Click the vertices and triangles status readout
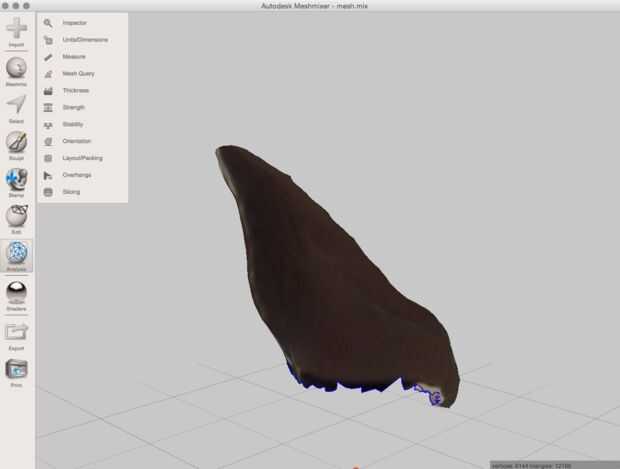Viewport: 620px width, 469px height. pos(532,466)
